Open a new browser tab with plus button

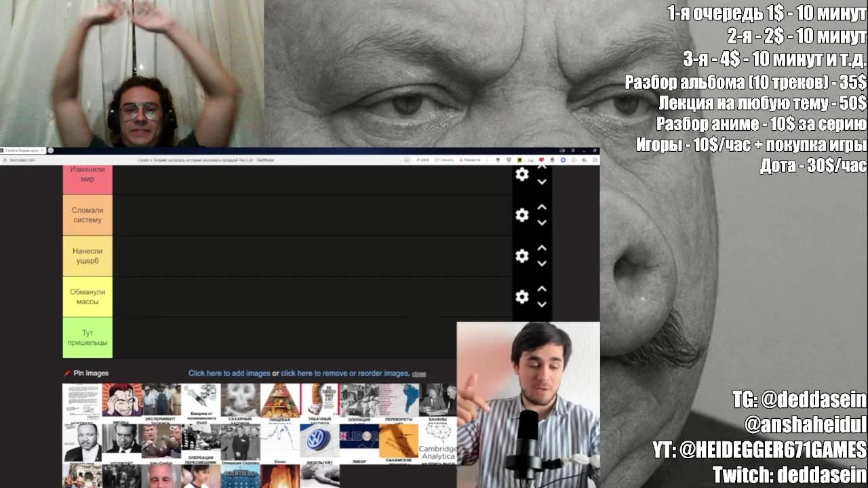click(x=50, y=150)
